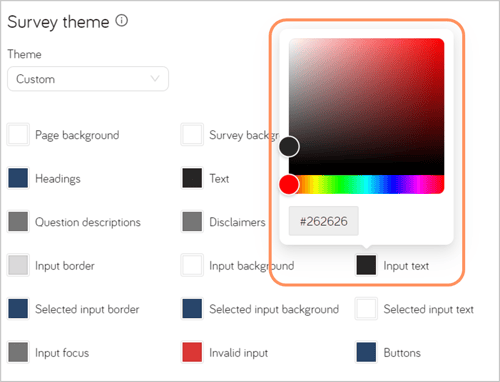Click the Input text color swatch

click(366, 265)
